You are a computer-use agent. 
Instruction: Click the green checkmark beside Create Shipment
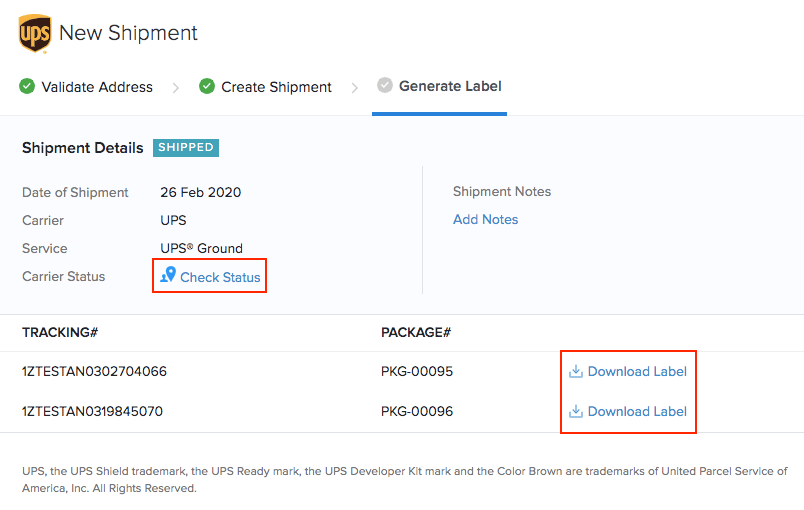tap(207, 86)
